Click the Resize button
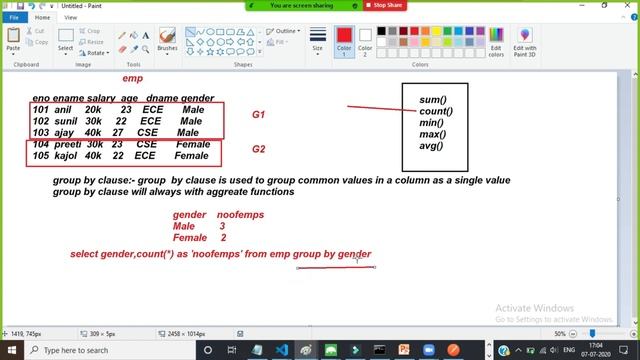 coord(91,42)
